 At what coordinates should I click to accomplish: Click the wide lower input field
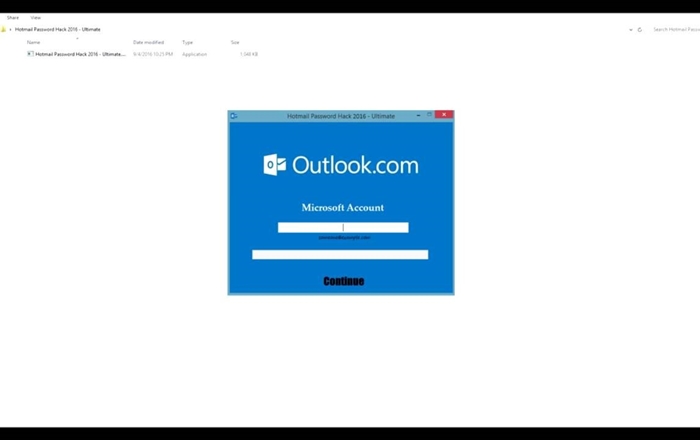click(x=340, y=255)
